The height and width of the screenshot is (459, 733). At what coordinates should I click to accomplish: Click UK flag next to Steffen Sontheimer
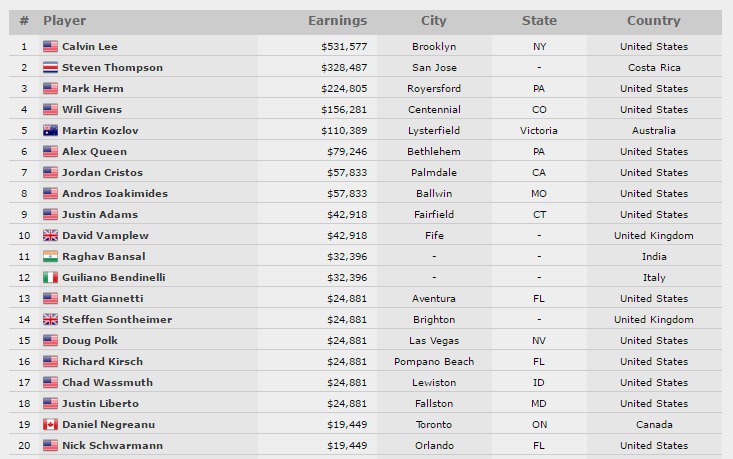coord(50,319)
